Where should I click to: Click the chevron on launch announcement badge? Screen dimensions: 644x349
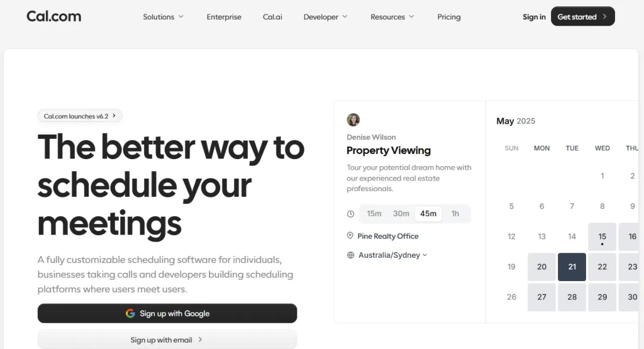pos(114,116)
